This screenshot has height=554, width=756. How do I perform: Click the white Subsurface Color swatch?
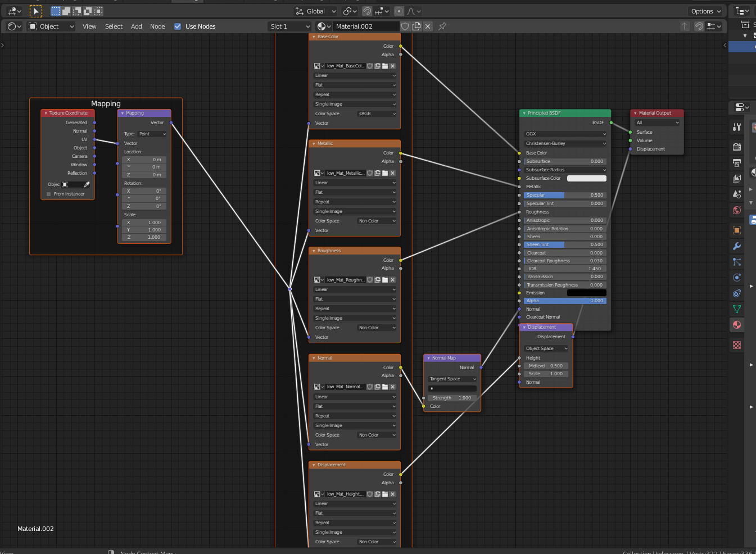[x=586, y=179]
